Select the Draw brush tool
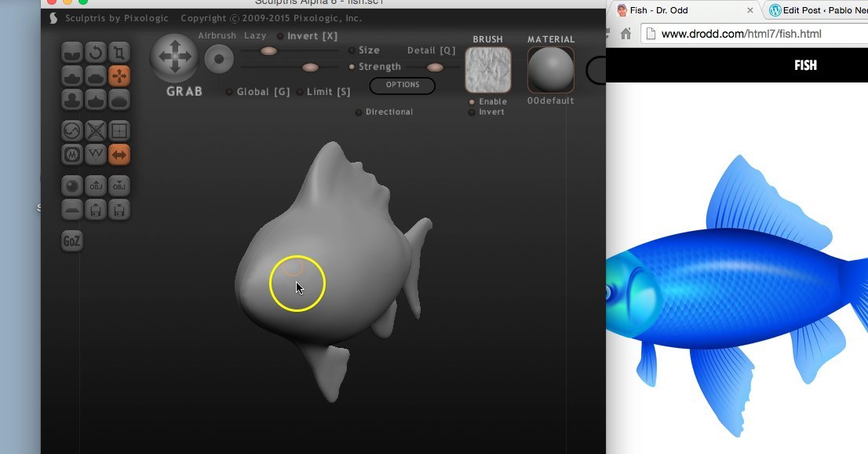The width and height of the screenshot is (868, 454). point(70,75)
